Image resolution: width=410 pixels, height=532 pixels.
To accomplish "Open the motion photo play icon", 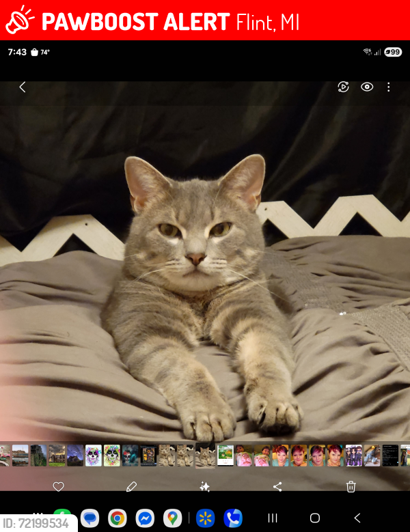I will point(343,87).
